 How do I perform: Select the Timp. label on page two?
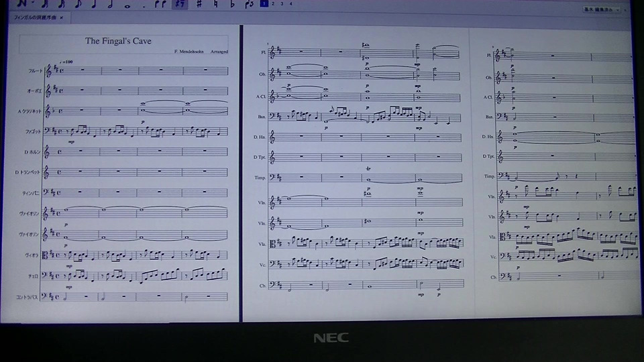[x=260, y=178]
